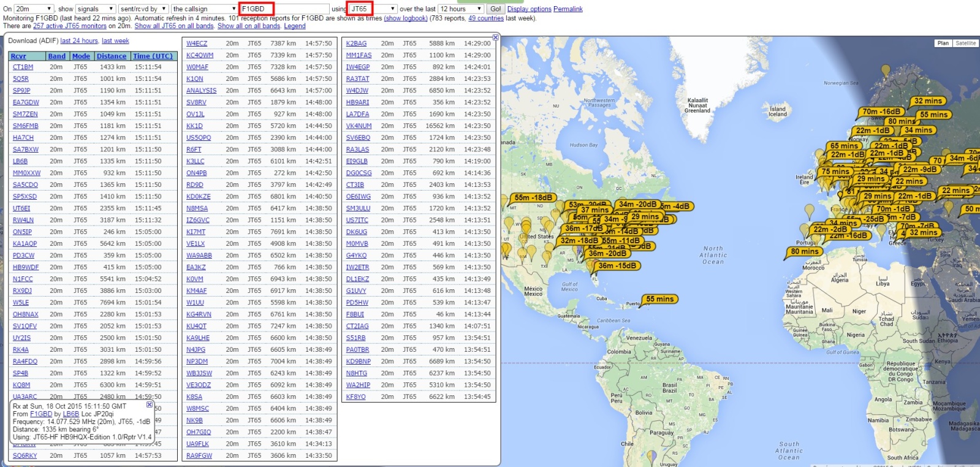Open the band dropdown showing 20m
980x467 pixels.
coord(34,9)
